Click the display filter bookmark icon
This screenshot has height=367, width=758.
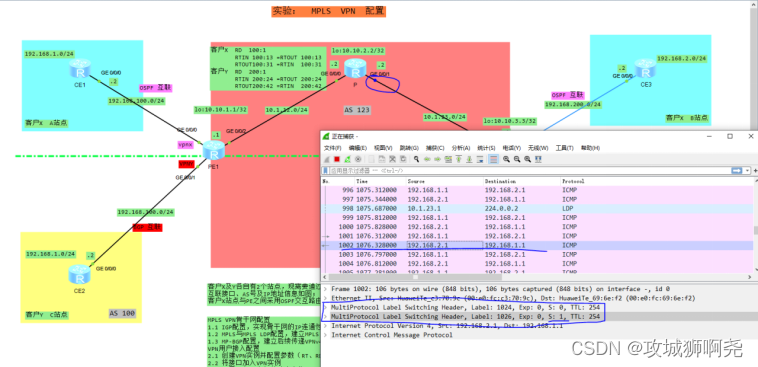point(325,171)
